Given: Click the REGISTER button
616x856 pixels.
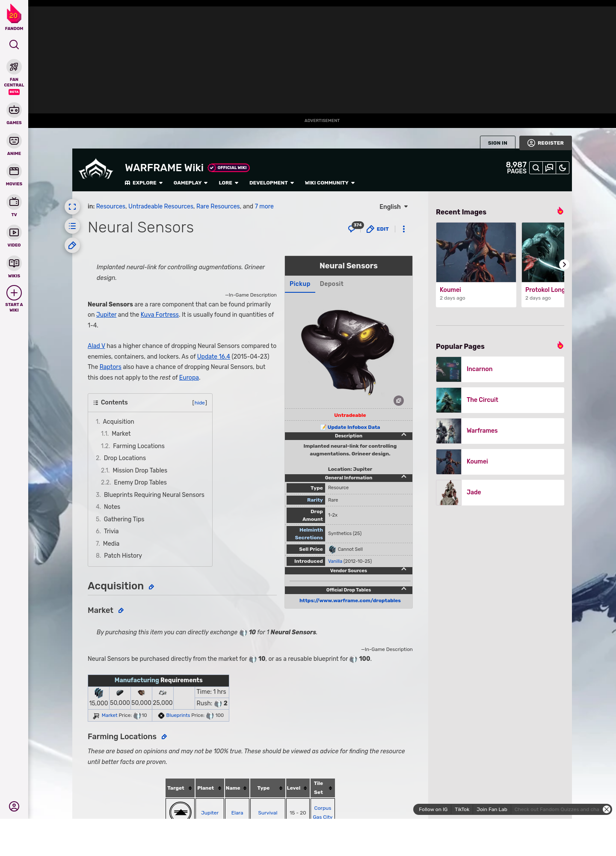Looking at the screenshot, I should (x=545, y=143).
